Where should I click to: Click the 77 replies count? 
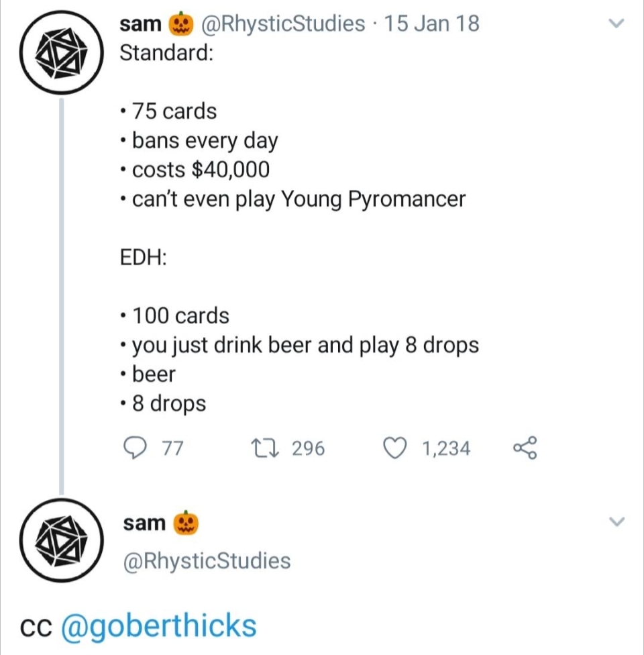(172, 448)
